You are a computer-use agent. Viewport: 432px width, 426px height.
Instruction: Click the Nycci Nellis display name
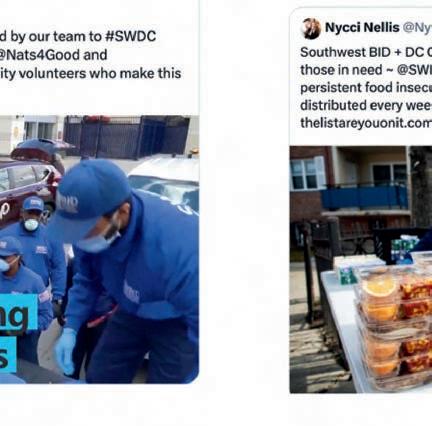click(x=362, y=27)
